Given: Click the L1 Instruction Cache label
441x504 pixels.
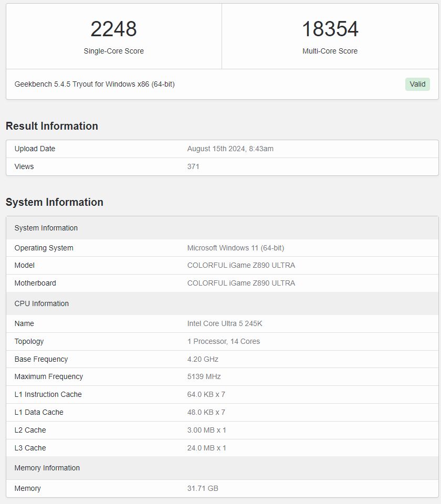Looking at the screenshot, I should (x=48, y=394).
